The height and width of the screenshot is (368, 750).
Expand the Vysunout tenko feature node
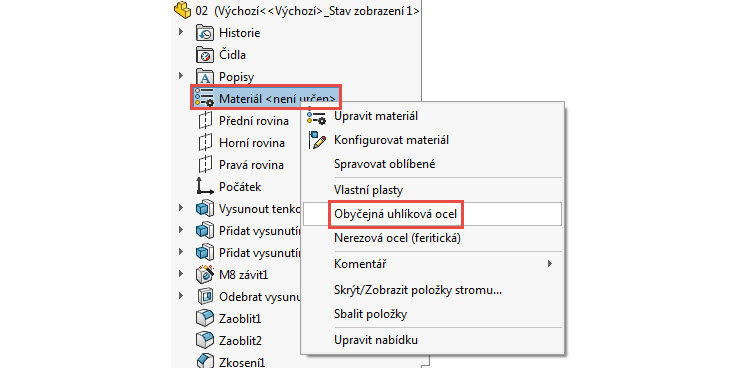tap(181, 208)
